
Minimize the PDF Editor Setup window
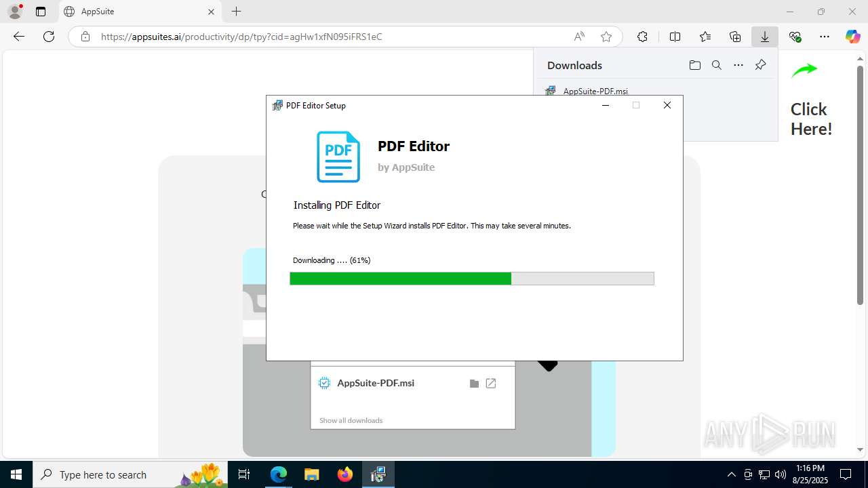pyautogui.click(x=605, y=105)
